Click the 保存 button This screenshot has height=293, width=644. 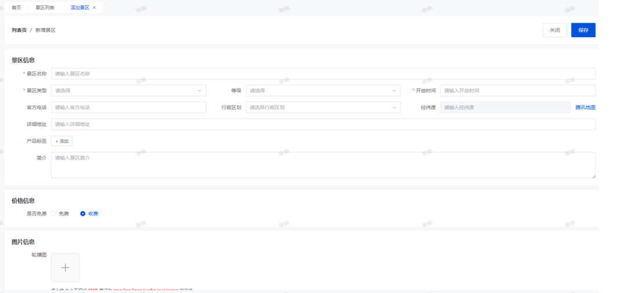583,30
